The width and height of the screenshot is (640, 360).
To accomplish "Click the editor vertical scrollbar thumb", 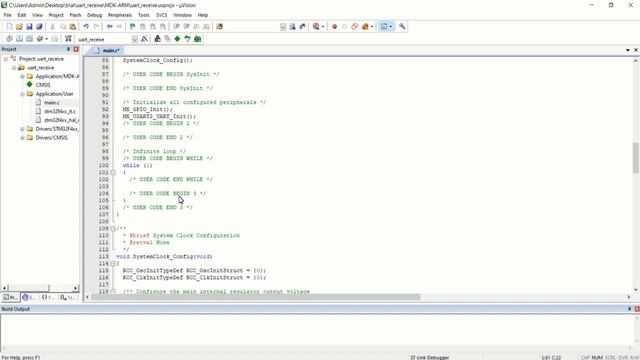I will tap(636, 157).
